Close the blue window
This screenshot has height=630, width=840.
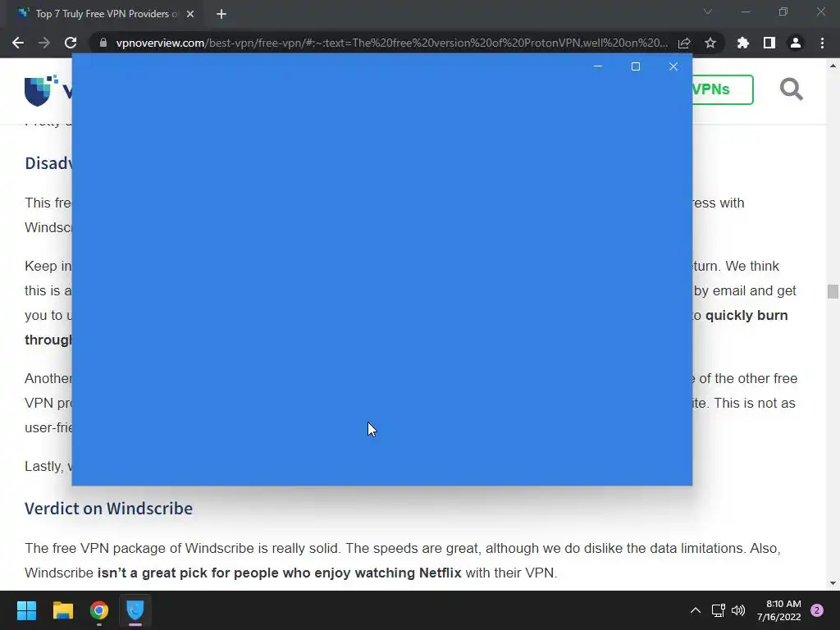pyautogui.click(x=673, y=66)
